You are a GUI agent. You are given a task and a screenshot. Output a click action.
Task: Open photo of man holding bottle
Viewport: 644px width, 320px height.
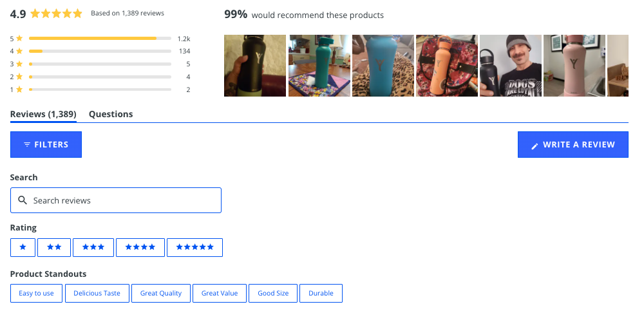tap(511, 66)
